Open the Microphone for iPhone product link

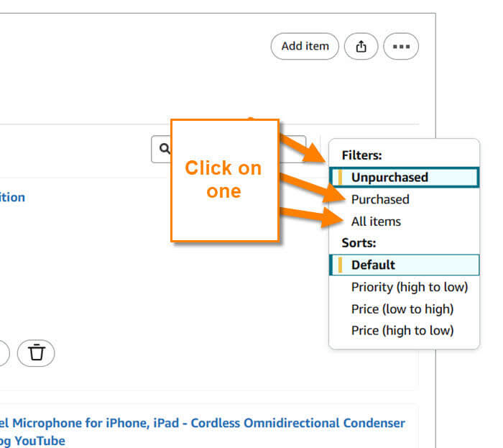[x=203, y=423]
